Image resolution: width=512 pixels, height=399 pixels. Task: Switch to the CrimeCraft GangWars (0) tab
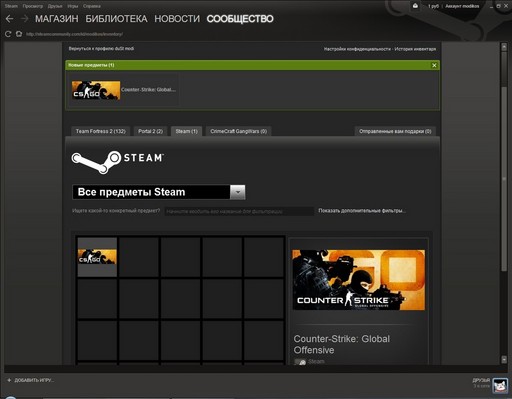tap(239, 131)
